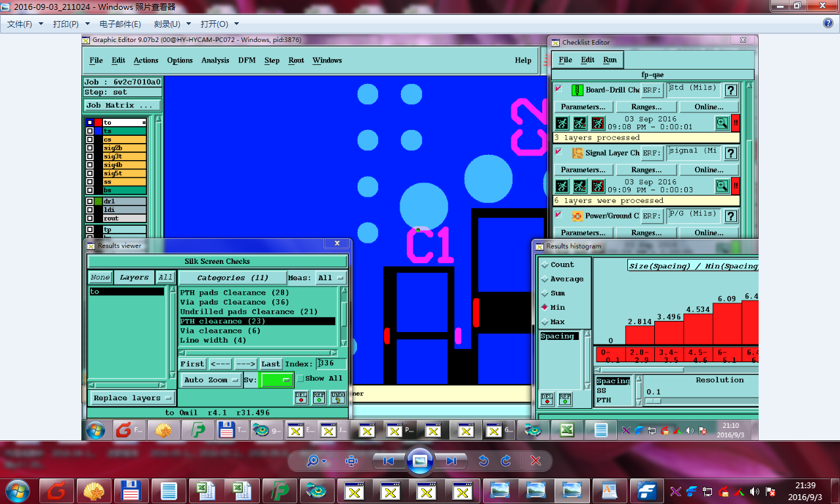The height and width of the screenshot is (504, 840).
Task: Start the slideshow with center round button
Action: (x=420, y=461)
